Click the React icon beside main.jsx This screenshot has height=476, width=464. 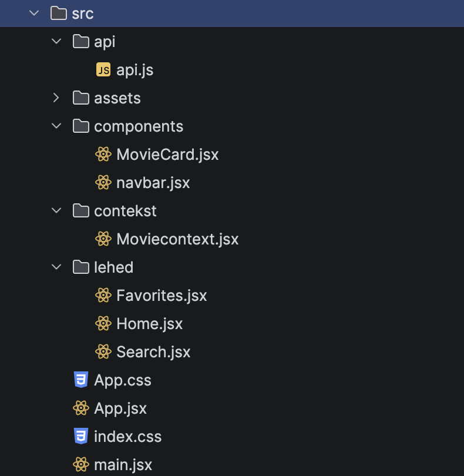point(80,465)
